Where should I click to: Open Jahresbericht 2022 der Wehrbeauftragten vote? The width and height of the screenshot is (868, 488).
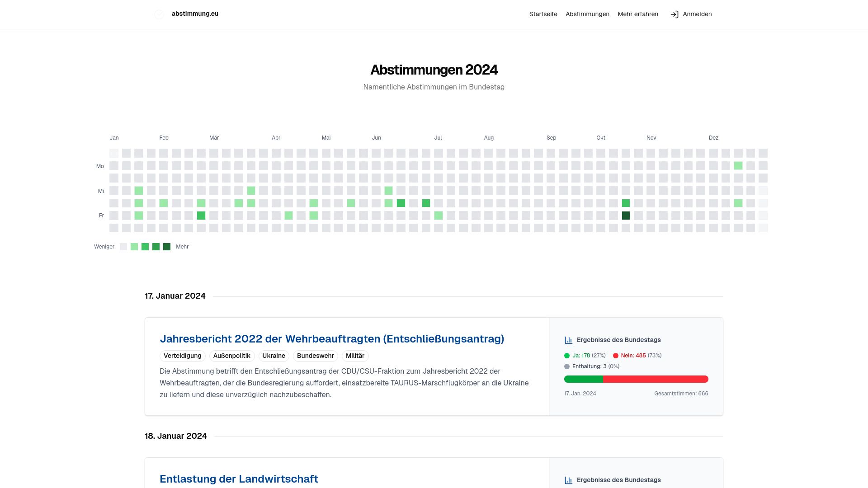(x=332, y=339)
